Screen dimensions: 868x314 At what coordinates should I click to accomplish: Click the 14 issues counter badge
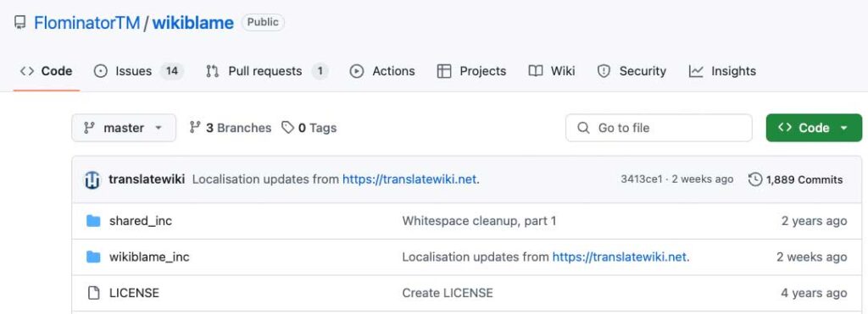171,71
